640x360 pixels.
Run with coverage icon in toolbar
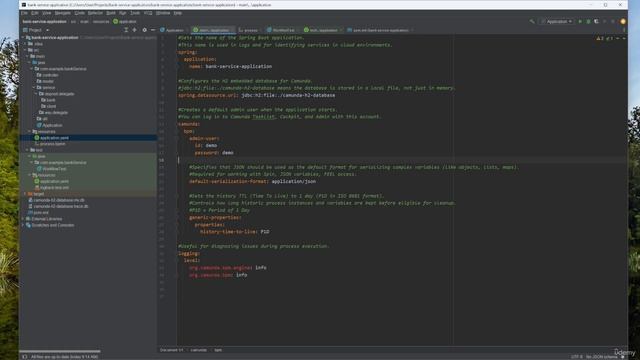pyautogui.click(x=596, y=21)
